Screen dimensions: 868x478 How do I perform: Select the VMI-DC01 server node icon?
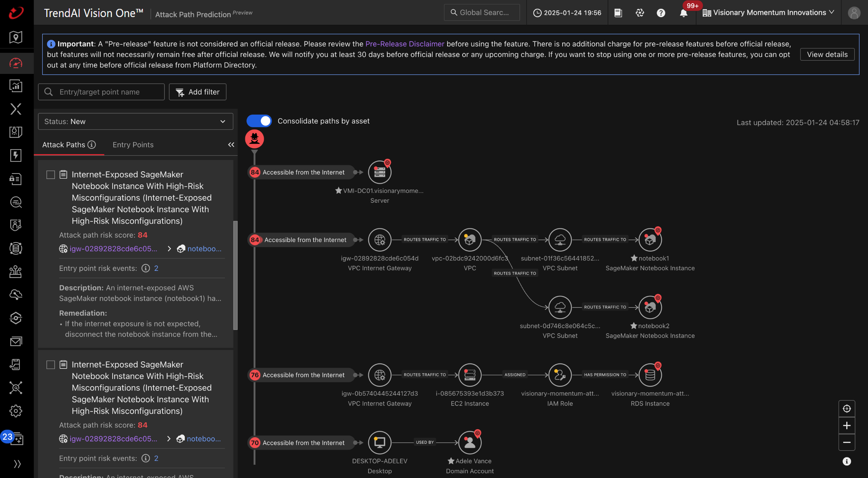click(379, 172)
